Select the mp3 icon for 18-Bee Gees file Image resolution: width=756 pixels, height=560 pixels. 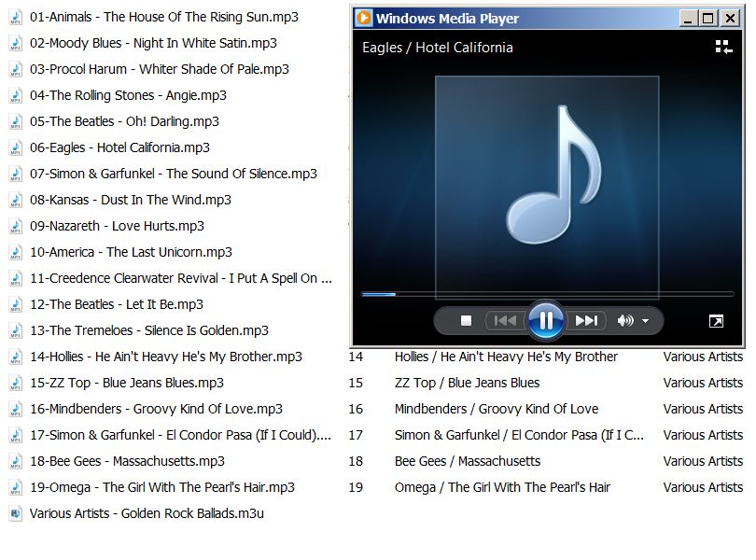[16, 461]
